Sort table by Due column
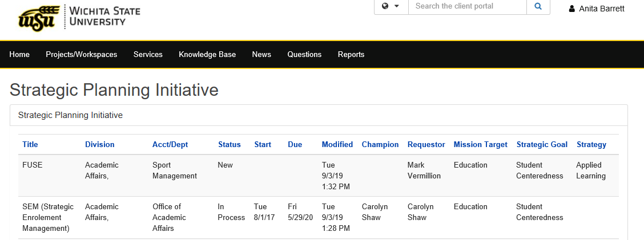This screenshot has width=644, height=240. click(295, 144)
